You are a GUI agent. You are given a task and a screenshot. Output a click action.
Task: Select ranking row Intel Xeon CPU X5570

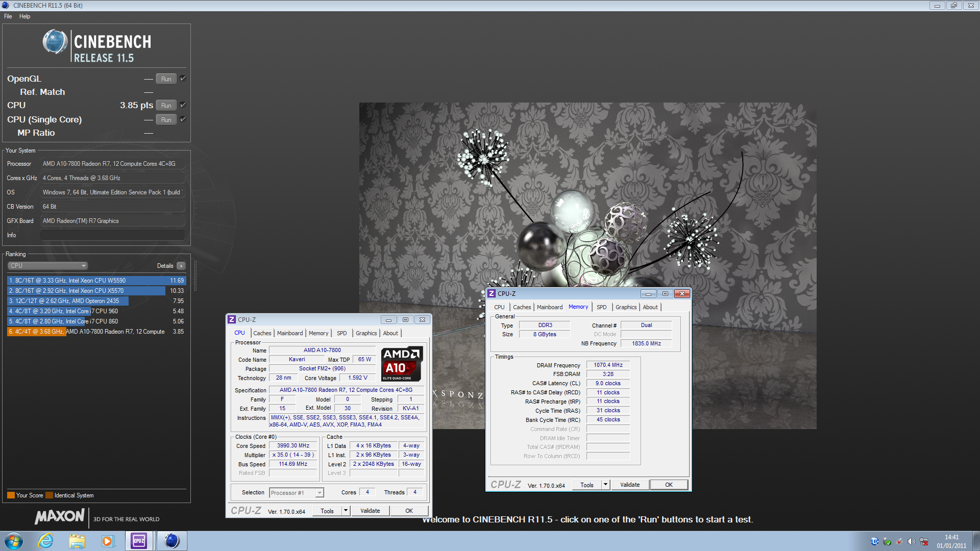click(96, 291)
